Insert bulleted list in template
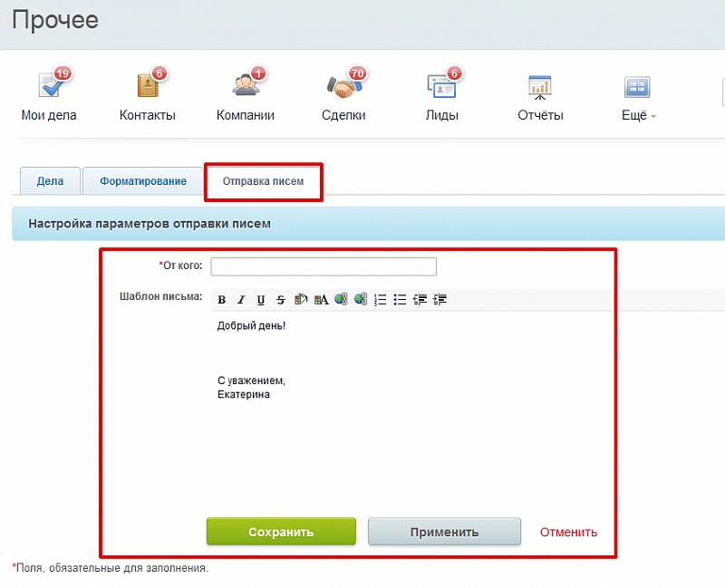Image resolution: width=725 pixels, height=588 pixels. [400, 300]
